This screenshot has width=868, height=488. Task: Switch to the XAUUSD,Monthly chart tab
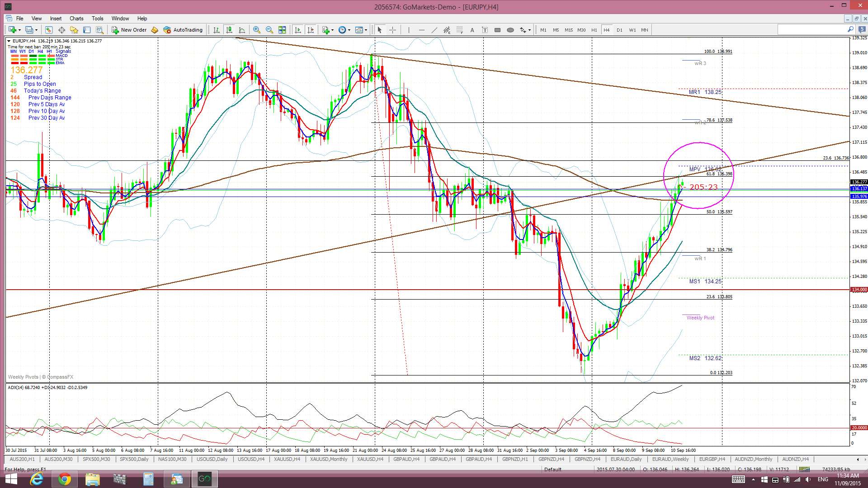[x=329, y=459]
